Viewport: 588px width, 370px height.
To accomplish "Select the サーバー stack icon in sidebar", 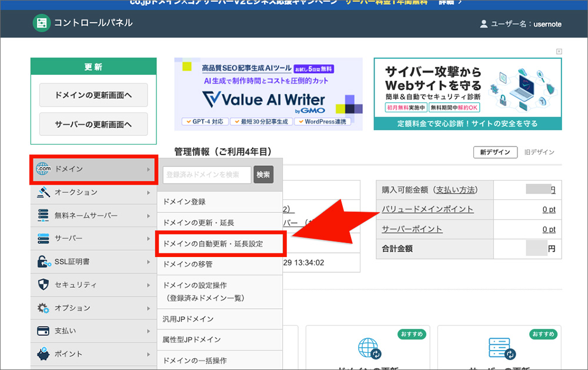I will coord(42,238).
